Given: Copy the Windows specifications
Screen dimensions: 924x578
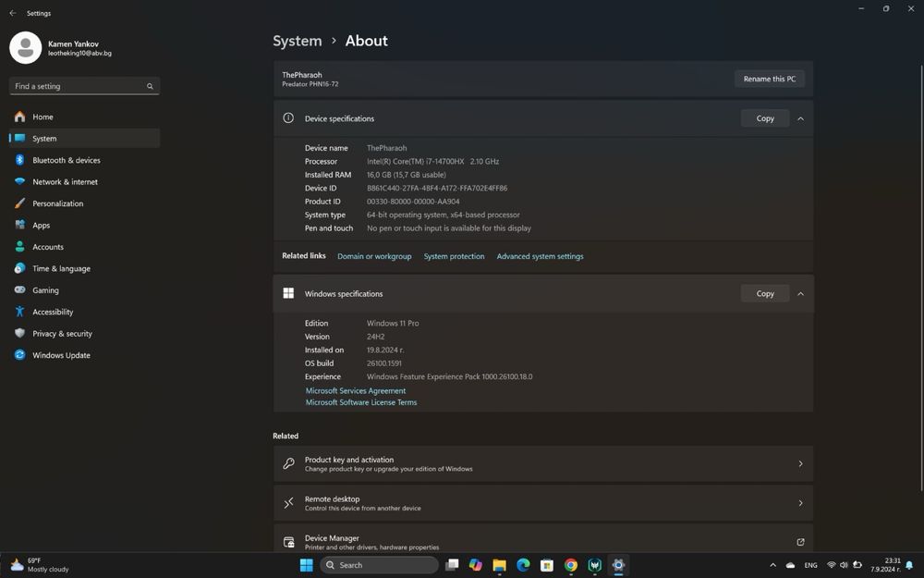Looking at the screenshot, I should (765, 294).
